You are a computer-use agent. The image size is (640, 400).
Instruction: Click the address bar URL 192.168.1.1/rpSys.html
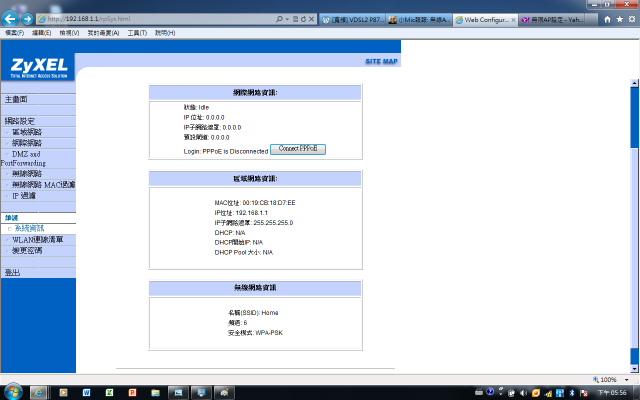pos(89,19)
